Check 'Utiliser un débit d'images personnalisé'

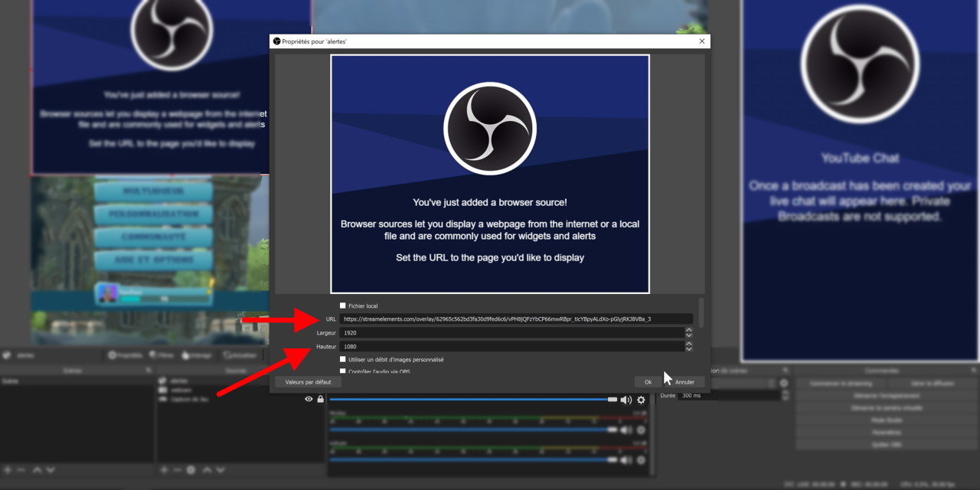(x=343, y=359)
